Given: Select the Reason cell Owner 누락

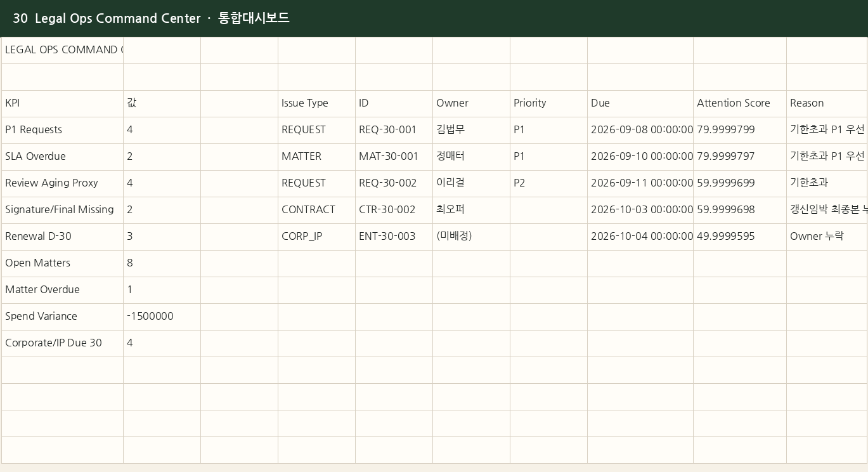Looking at the screenshot, I should click(827, 237).
